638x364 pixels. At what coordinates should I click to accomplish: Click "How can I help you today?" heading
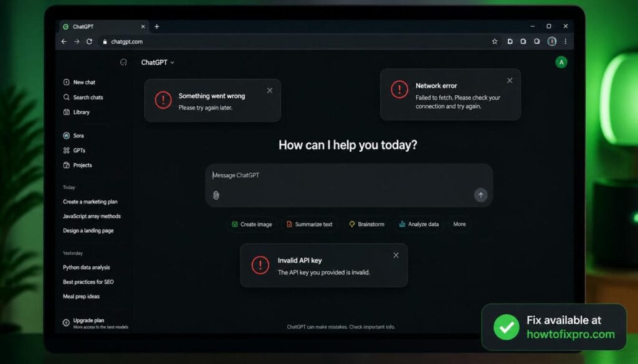click(348, 145)
